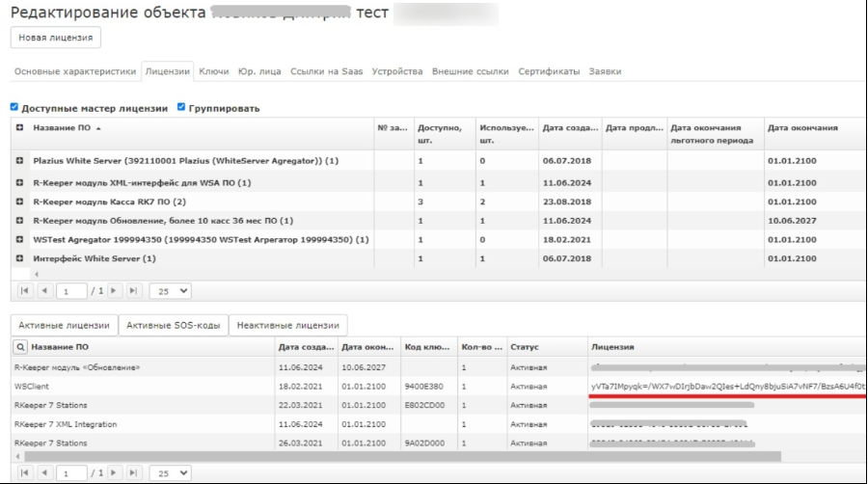This screenshot has width=868, height=484.
Task: Expand R-Keeper модуль Обновление group
Action: click(x=19, y=220)
